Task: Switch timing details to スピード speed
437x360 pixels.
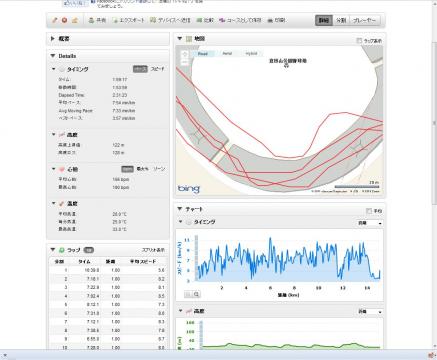Action: pos(157,69)
